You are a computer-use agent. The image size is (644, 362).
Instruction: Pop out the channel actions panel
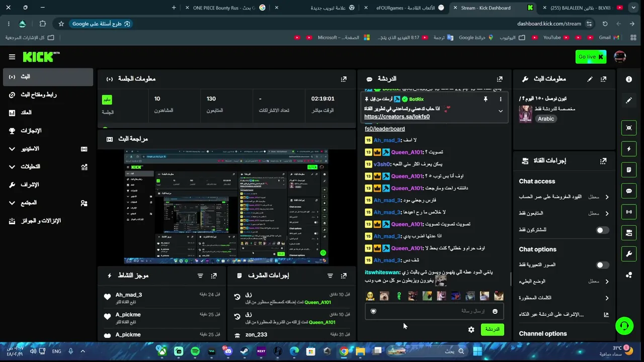pyautogui.click(x=603, y=161)
